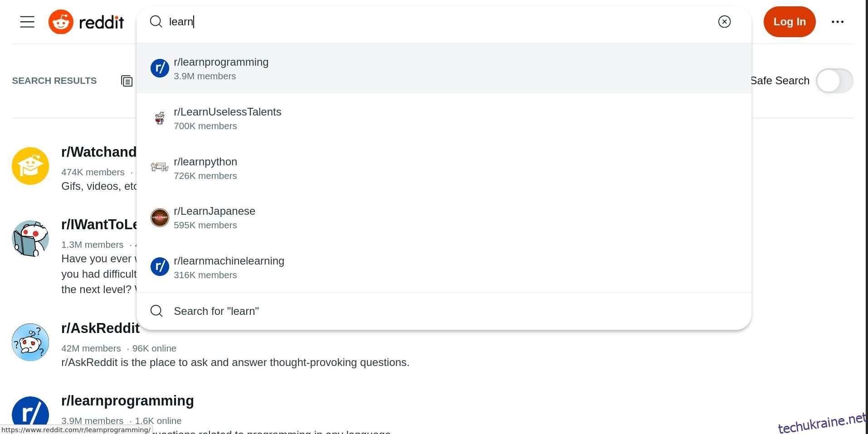Screen dimensions: 868x434
Task: Select r/learnpython suggestion
Action: pyautogui.click(x=444, y=168)
